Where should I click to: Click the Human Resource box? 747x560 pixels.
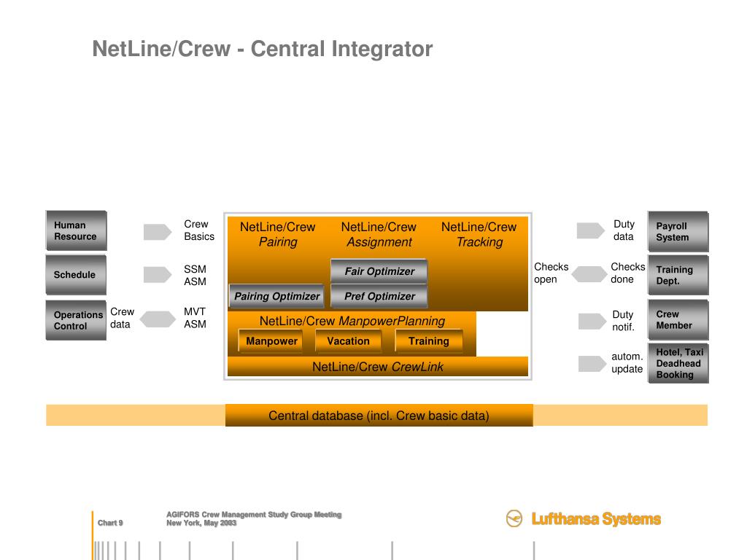coord(76,230)
